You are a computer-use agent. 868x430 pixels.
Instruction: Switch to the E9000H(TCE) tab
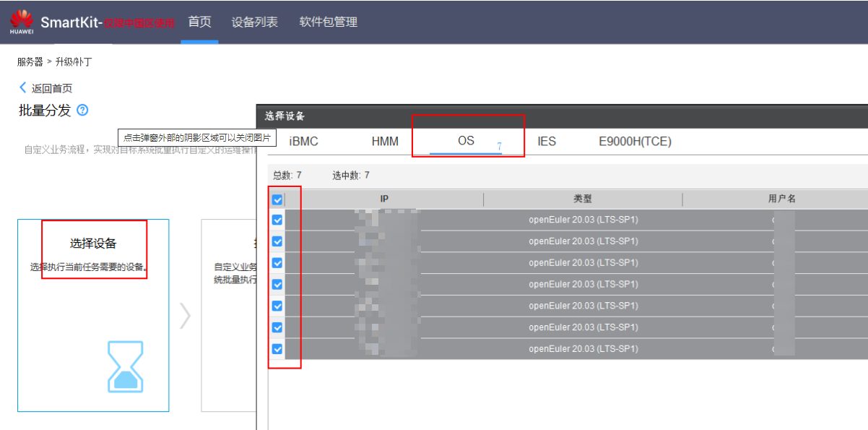(635, 142)
